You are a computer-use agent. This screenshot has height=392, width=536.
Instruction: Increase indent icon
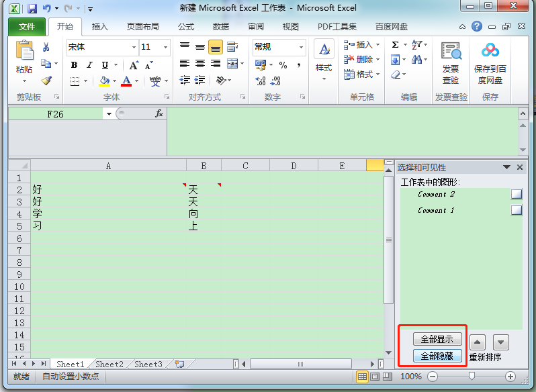click(x=200, y=81)
